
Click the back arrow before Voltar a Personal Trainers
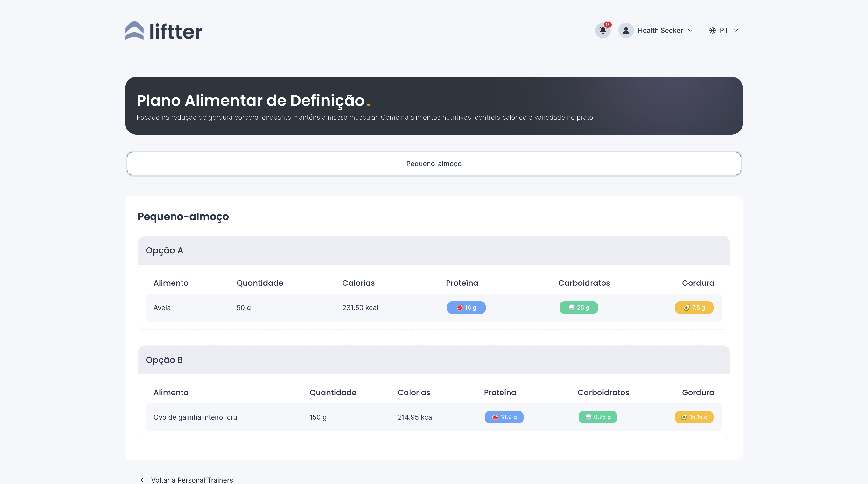click(144, 480)
